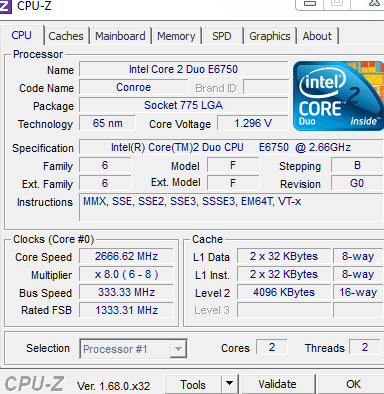Click the CPU-Z app icon in title bar
This screenshot has height=394, width=384.
(6, 6)
